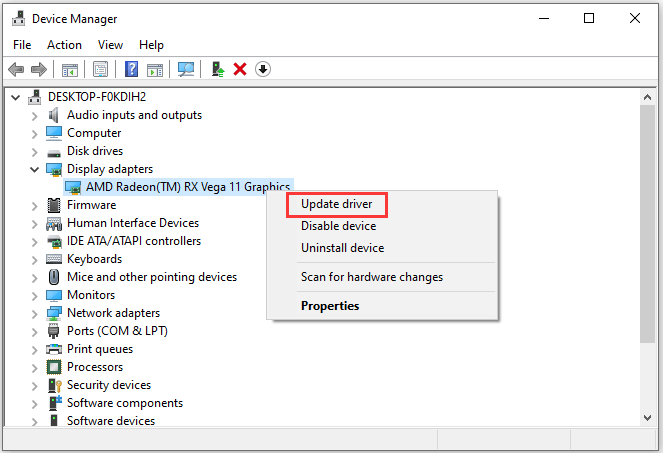This screenshot has width=663, height=453.
Task: Collapse the DESKTOP-F0KDIH2 root node
Action: point(16,98)
